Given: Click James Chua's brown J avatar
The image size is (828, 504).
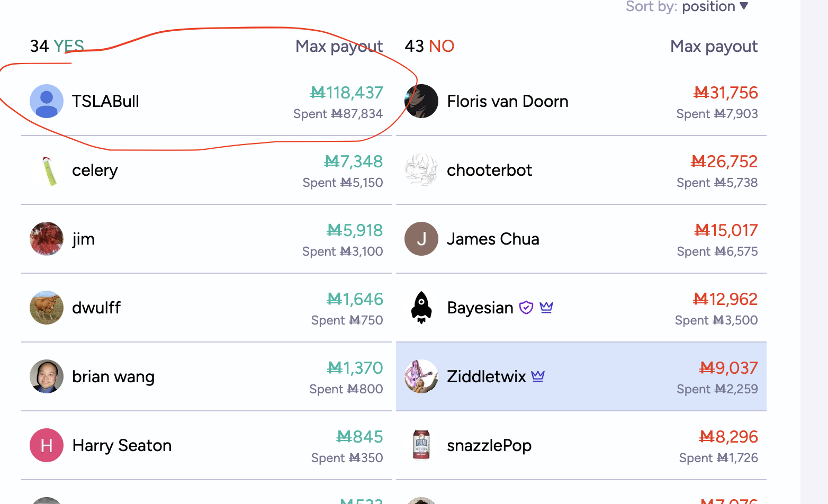Looking at the screenshot, I should pos(421,239).
